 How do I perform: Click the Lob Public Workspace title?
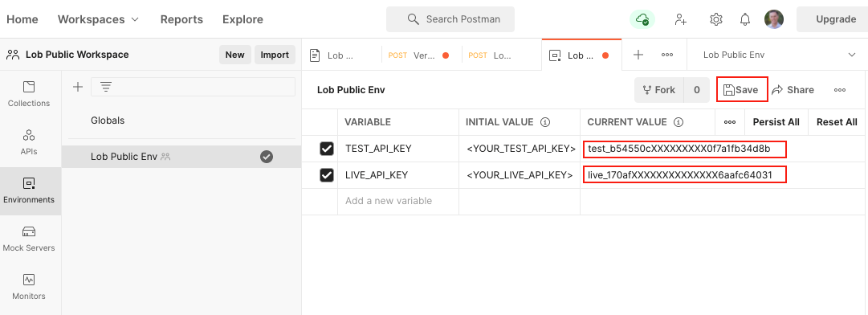click(77, 55)
